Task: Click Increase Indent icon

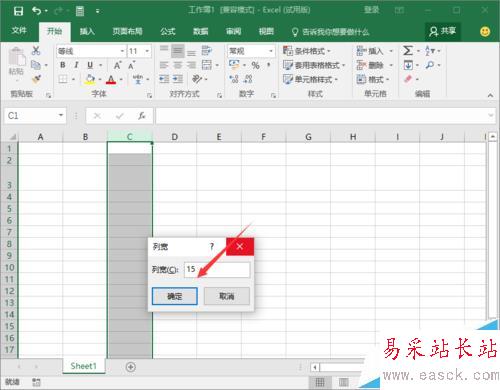Action: coord(178,79)
